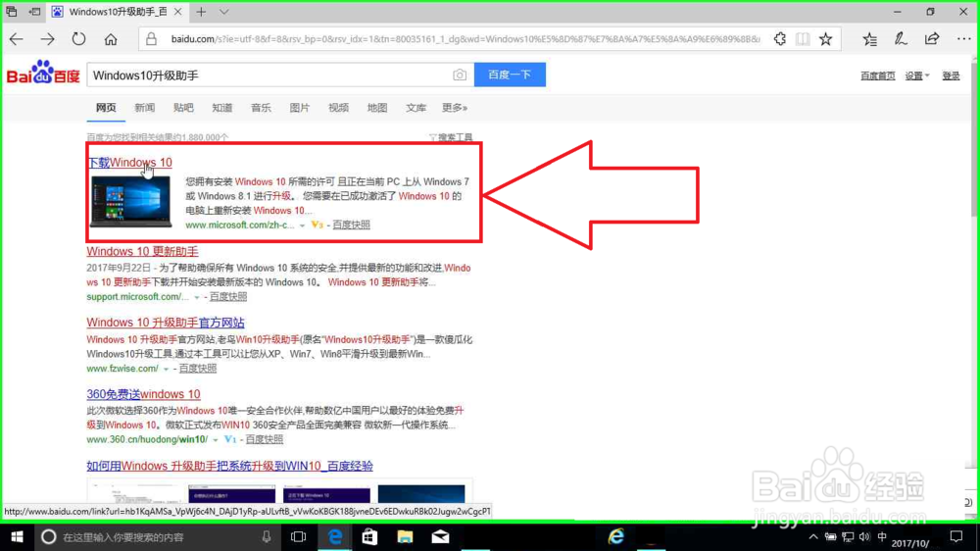Viewport: 980px width, 551px height.
Task: Click the Cortana circle icon
Action: pos(48,536)
